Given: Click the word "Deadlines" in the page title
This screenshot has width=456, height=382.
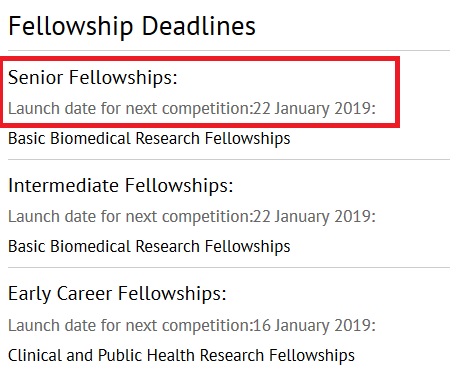Looking at the screenshot, I should point(199,26).
